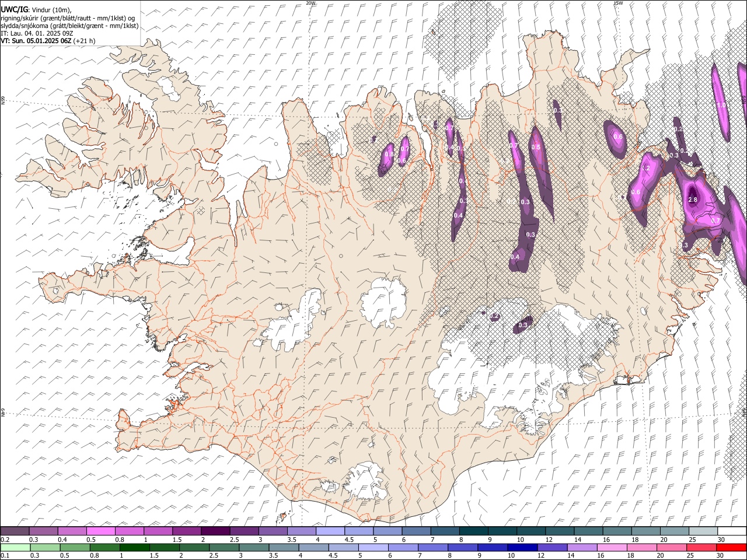The image size is (747, 560).
Task: Click upper legend swatch between 18 and 20
Action: [646, 531]
